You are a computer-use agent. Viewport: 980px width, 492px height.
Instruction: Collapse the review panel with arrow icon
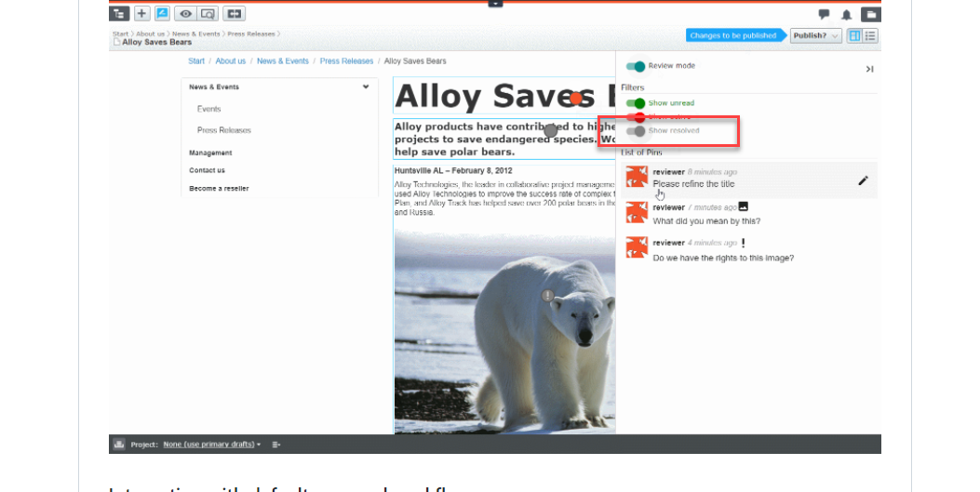869,69
